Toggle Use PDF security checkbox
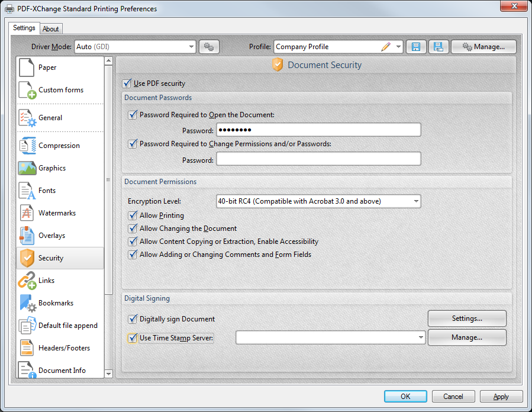This screenshot has height=412, width=532. coord(127,83)
